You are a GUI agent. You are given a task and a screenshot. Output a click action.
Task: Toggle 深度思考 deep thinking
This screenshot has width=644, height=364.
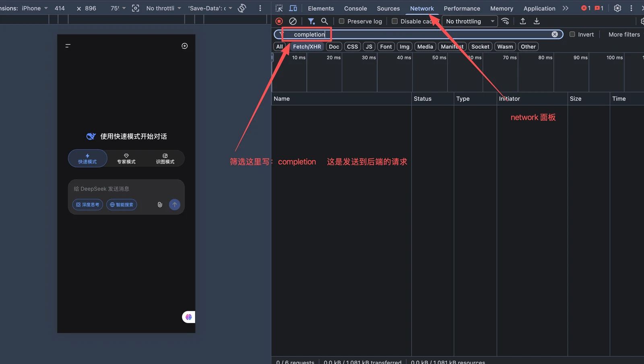tap(88, 205)
